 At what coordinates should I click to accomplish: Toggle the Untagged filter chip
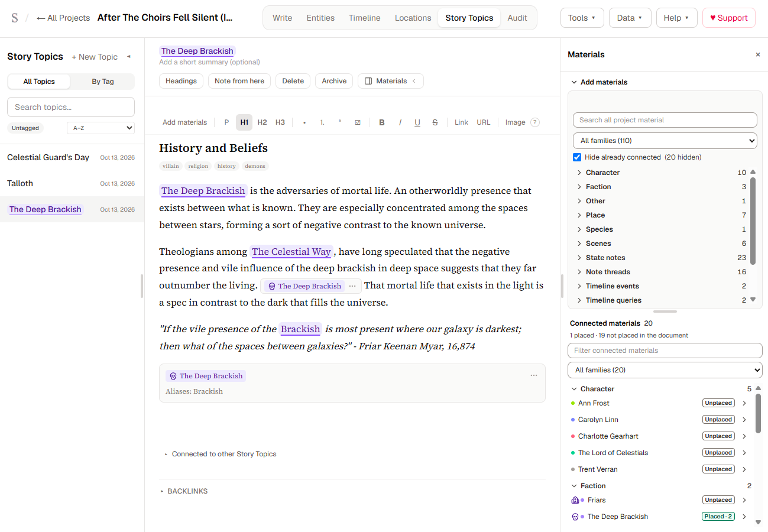25,128
